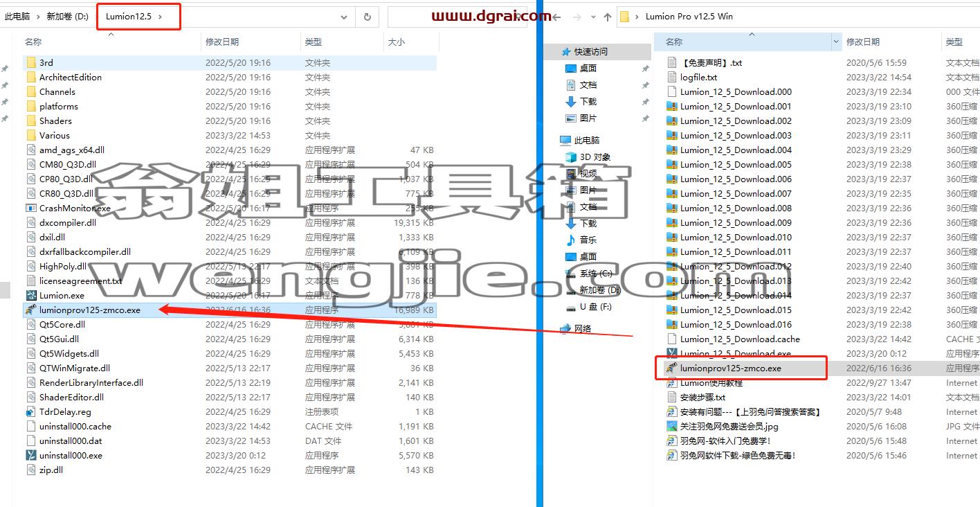Click the 快速访问 star icon

(566, 51)
